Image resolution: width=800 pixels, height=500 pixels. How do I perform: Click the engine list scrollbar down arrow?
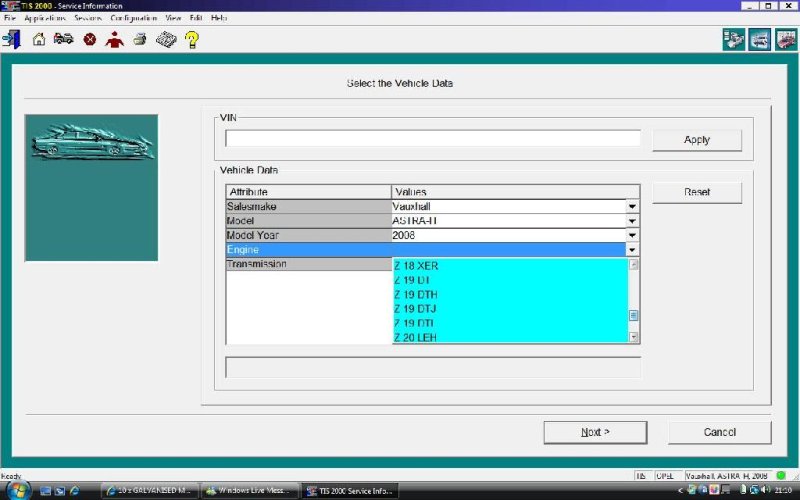(633, 337)
